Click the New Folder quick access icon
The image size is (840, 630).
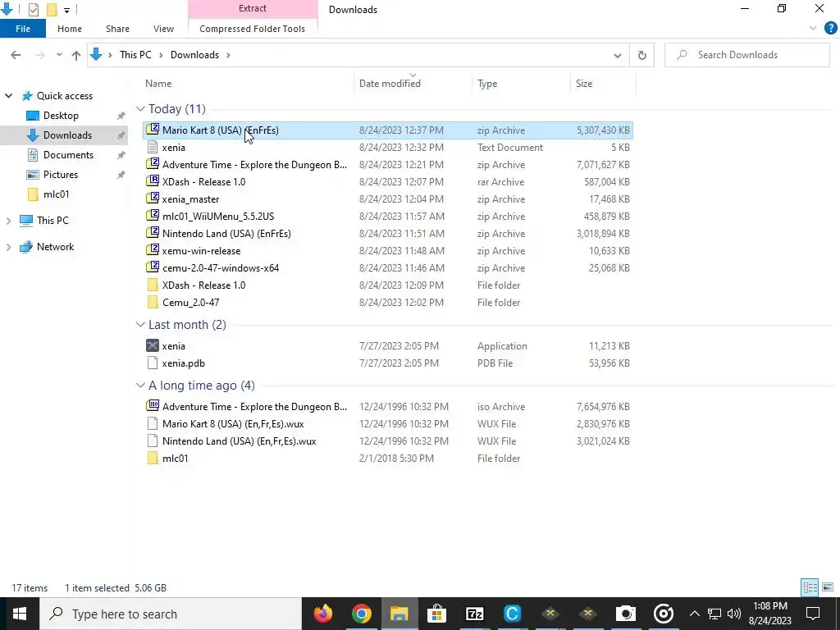click(52, 9)
